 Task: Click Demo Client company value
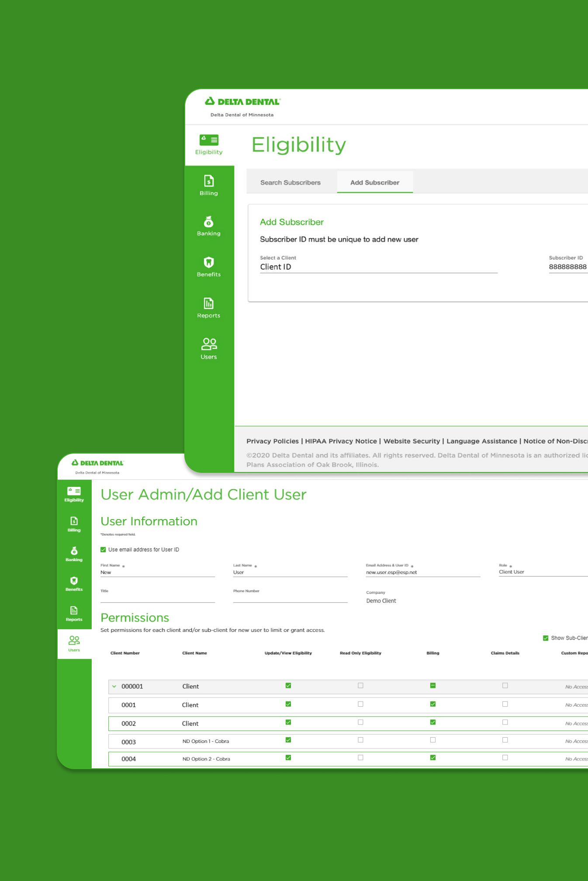[381, 601]
